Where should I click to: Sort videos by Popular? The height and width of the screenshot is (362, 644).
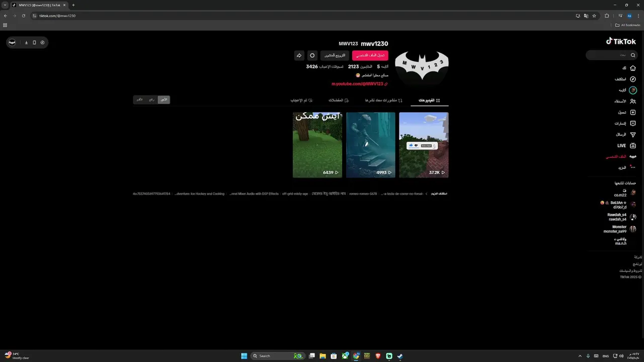pyautogui.click(x=151, y=100)
